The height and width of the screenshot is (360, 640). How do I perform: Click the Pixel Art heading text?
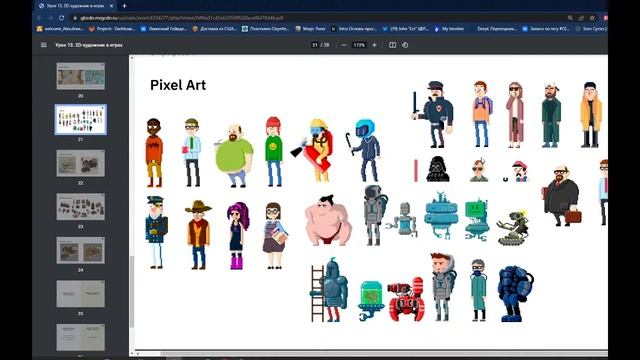(x=178, y=85)
